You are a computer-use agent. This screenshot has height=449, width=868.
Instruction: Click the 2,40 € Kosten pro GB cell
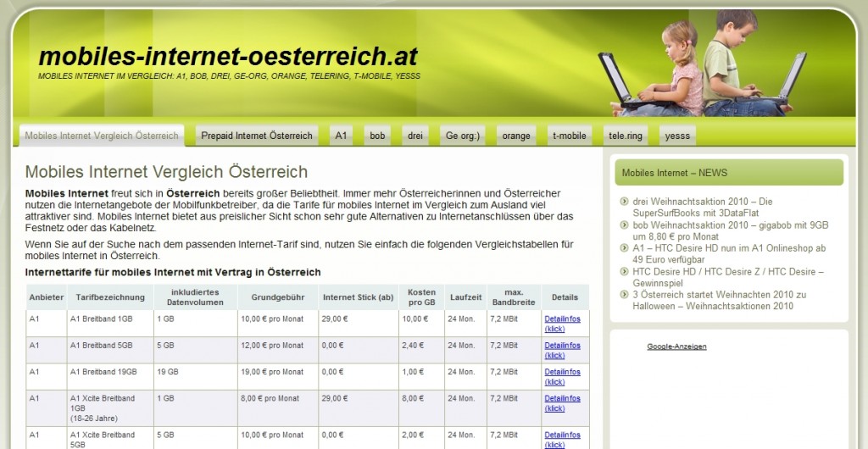(421, 350)
